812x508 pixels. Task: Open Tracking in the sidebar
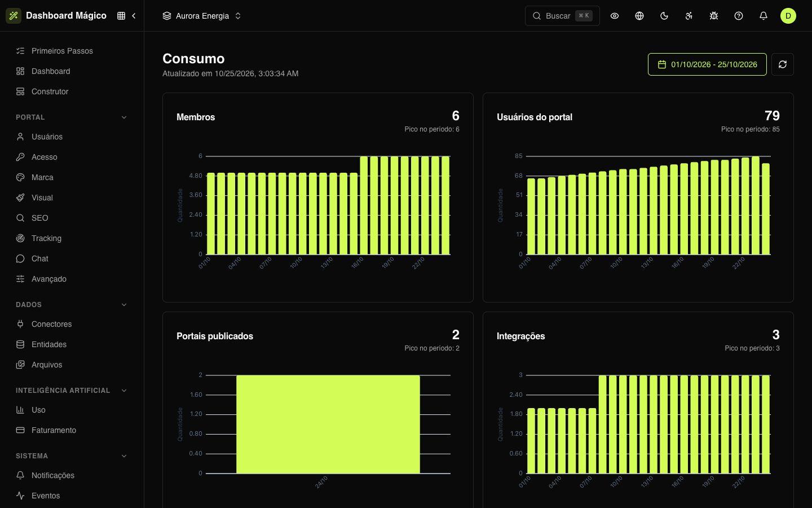72,238
